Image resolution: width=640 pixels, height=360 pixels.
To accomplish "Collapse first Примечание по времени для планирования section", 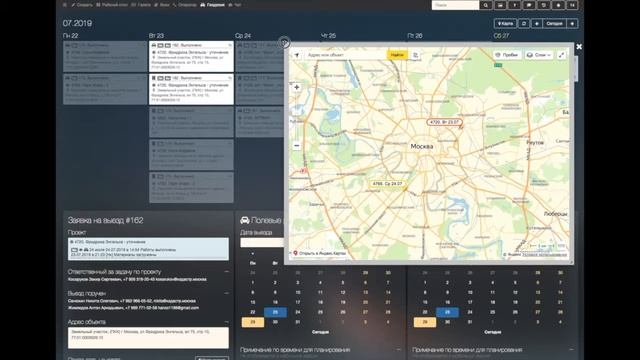I will point(399,350).
